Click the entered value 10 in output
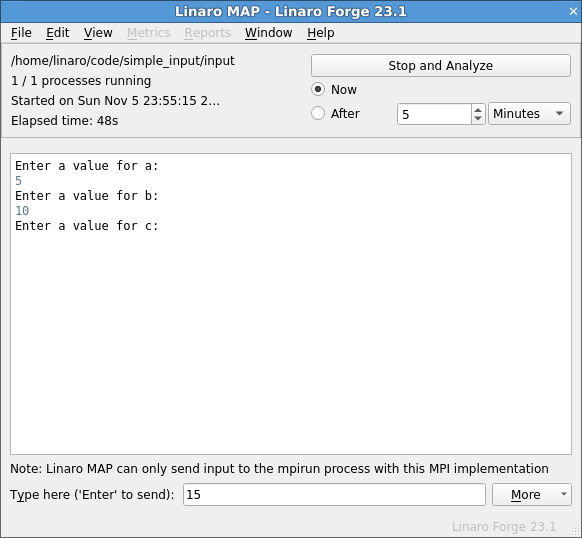The width and height of the screenshot is (582, 538). pos(22,211)
